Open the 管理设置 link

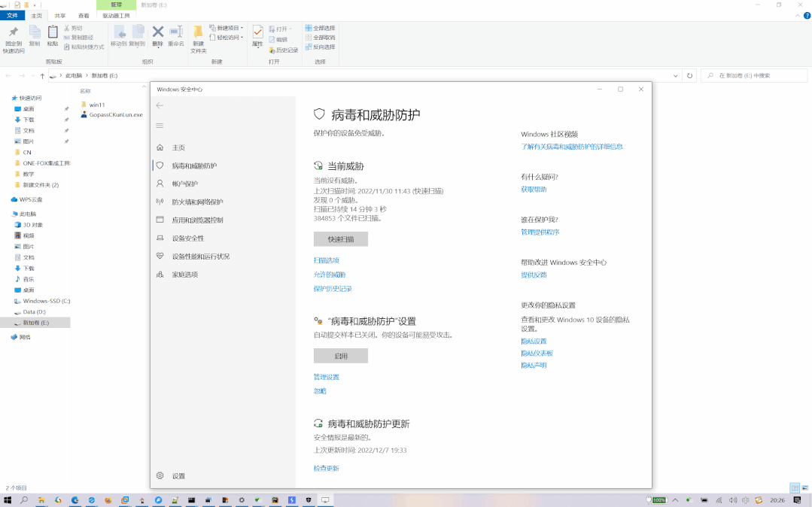click(327, 377)
